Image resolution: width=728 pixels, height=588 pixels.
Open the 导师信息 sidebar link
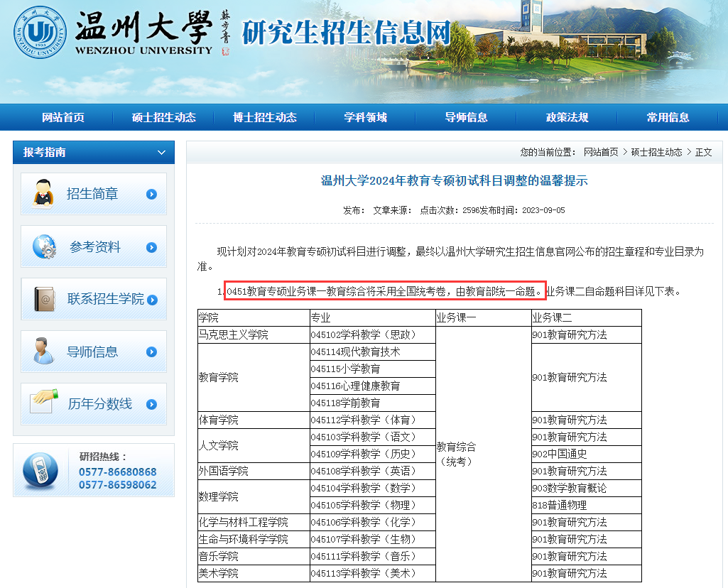[93, 352]
